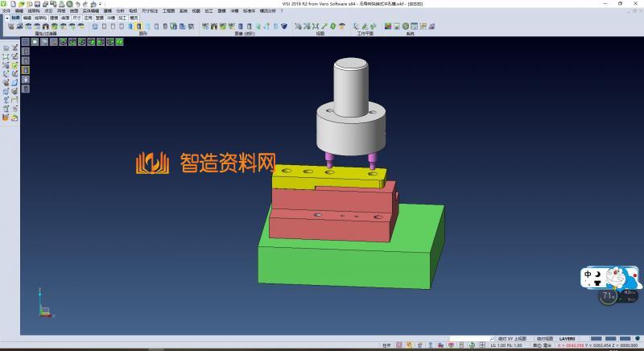Screen dimensions: 644x351
Task: Toggle the green checkmark icon in left toolbar
Action: pos(14,66)
